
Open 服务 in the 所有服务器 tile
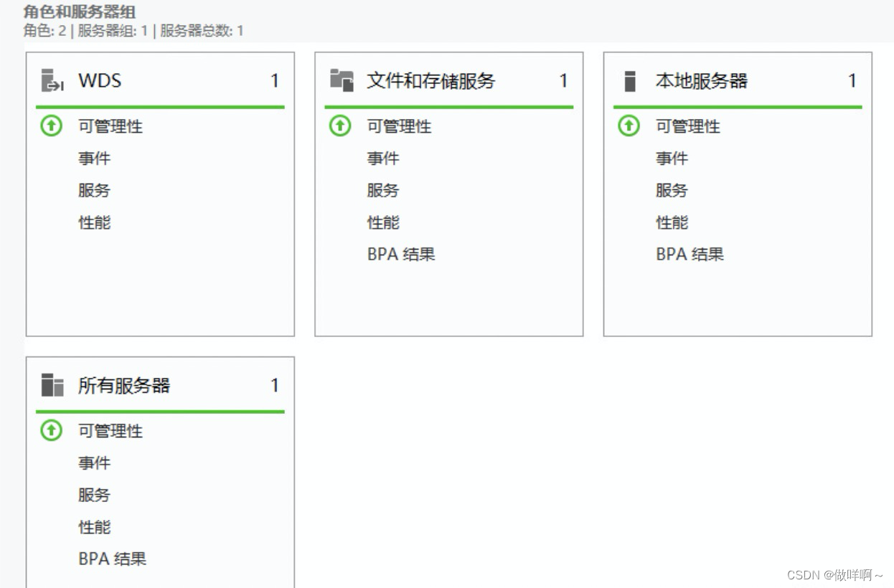coord(95,495)
